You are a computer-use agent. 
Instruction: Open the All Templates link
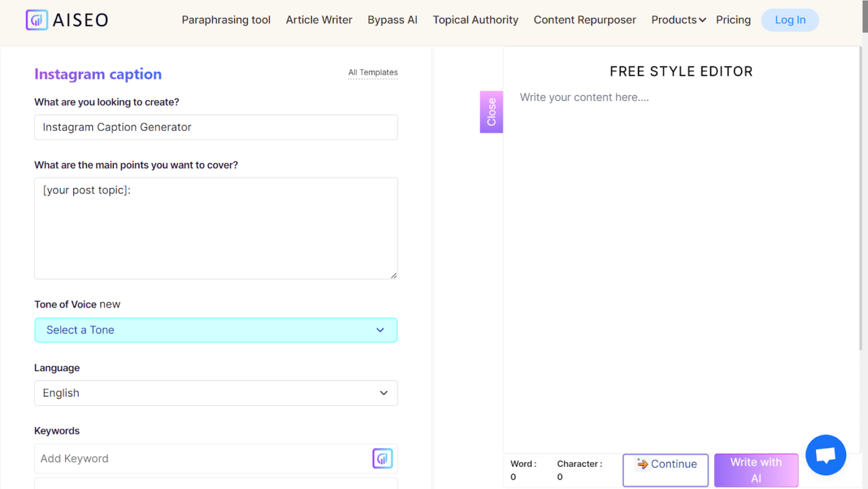pyautogui.click(x=373, y=73)
